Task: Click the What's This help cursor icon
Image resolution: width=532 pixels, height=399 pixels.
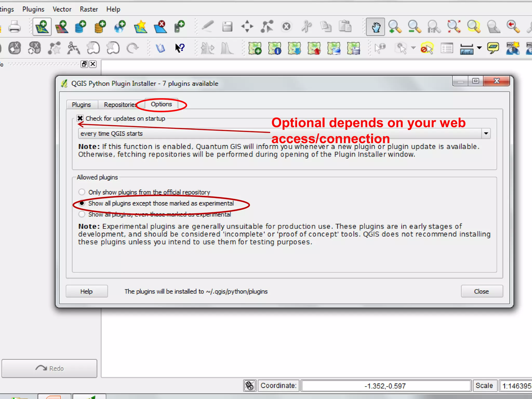Action: tap(179, 48)
